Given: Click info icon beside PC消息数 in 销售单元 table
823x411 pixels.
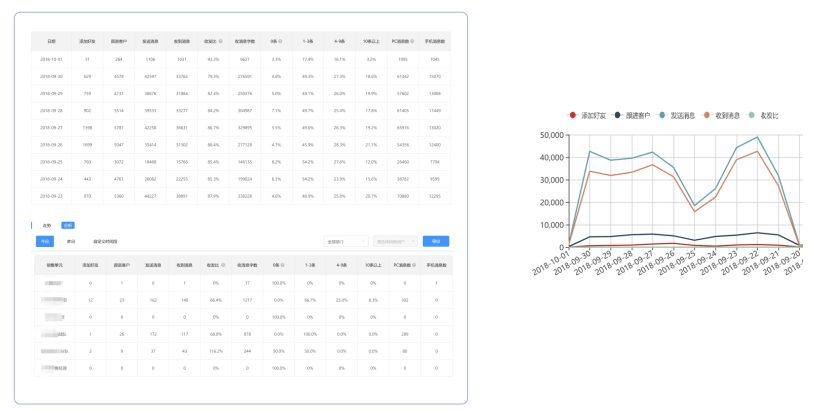Looking at the screenshot, I should tap(414, 265).
